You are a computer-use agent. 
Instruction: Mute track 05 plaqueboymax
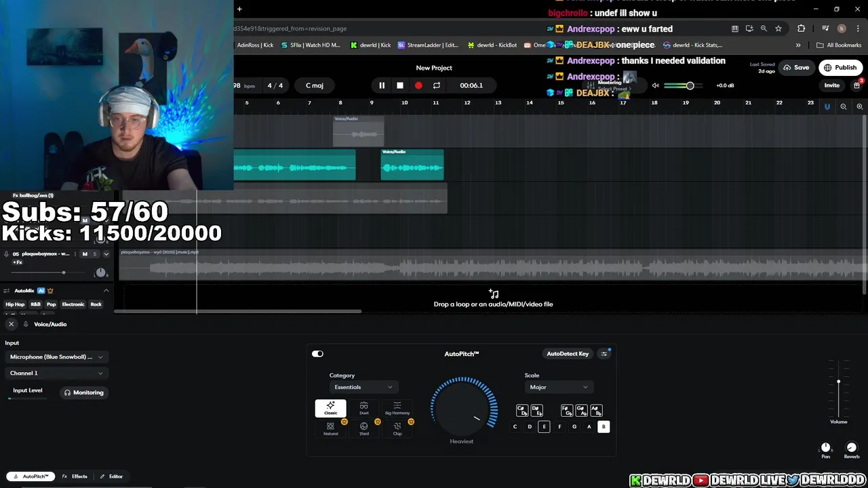85,254
